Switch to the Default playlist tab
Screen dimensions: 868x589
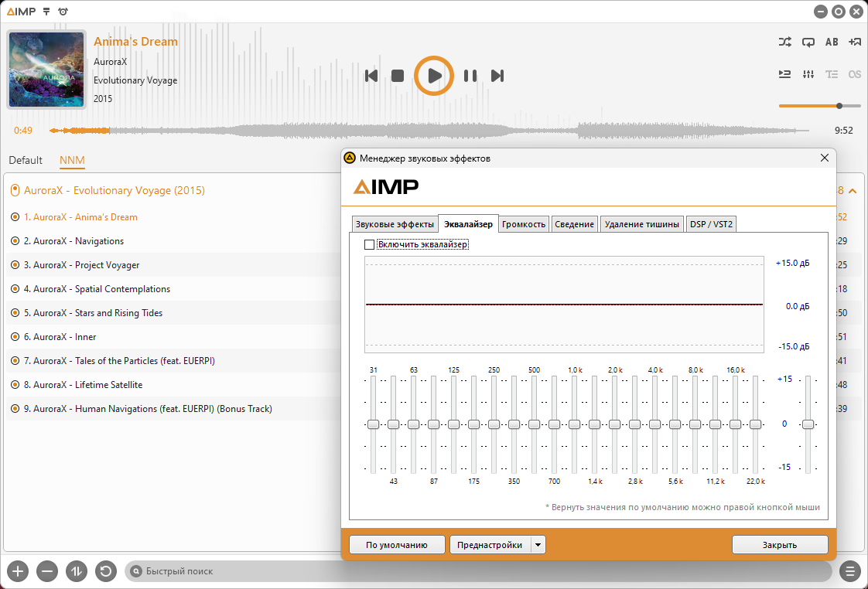pyautogui.click(x=26, y=160)
